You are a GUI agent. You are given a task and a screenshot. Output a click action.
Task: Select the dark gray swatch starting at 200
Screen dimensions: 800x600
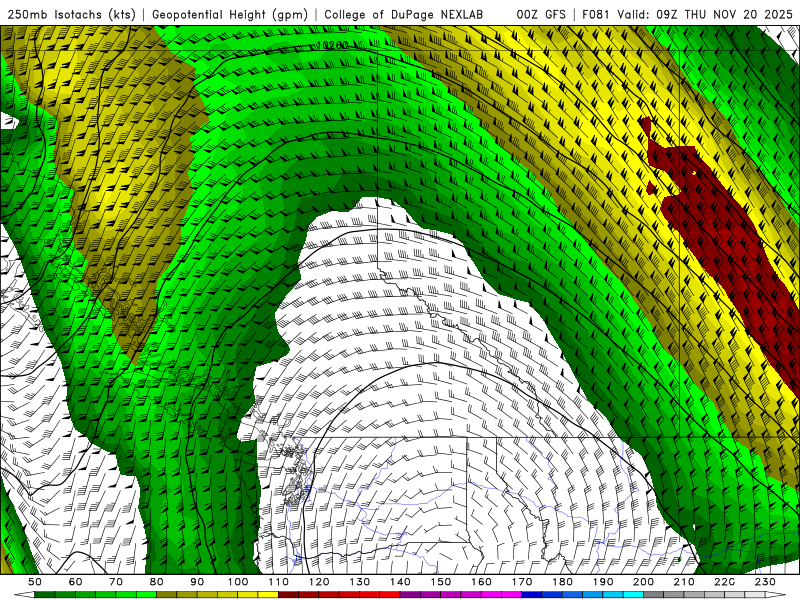pos(654,595)
